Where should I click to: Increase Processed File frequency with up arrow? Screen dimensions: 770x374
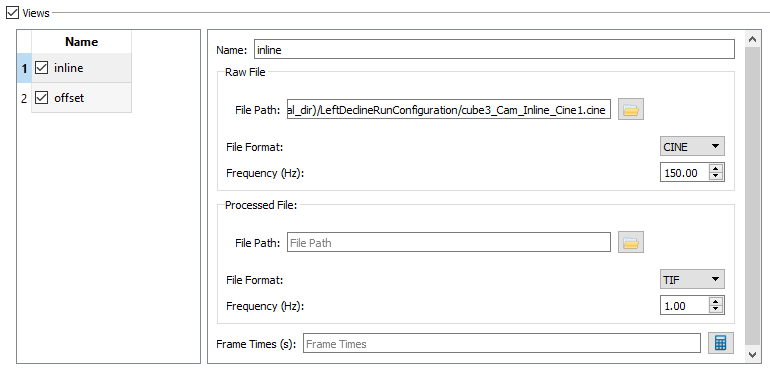click(716, 302)
